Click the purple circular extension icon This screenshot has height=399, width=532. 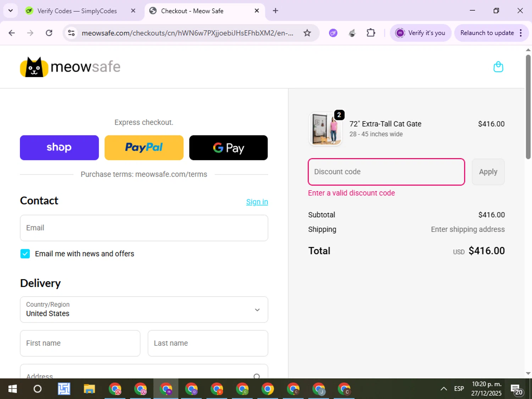(333, 33)
